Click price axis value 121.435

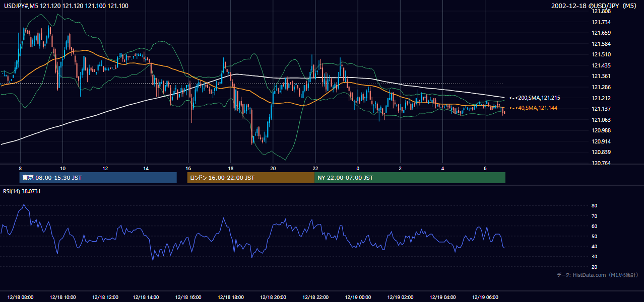(x=602, y=65)
